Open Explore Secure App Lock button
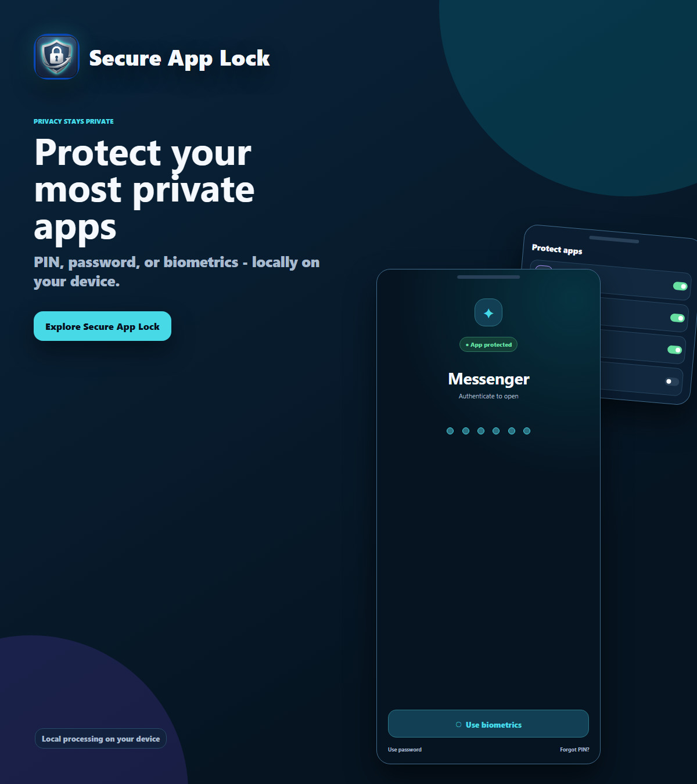 (x=102, y=326)
